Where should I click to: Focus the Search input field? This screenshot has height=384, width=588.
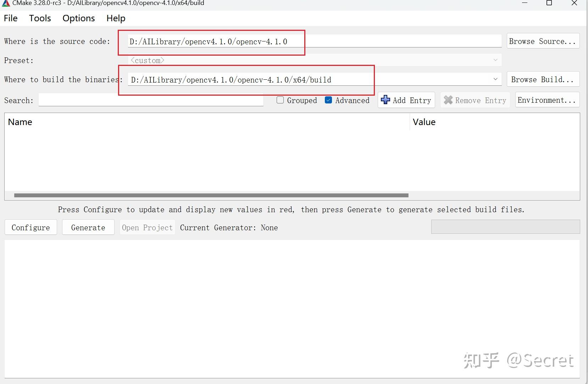tap(151, 100)
